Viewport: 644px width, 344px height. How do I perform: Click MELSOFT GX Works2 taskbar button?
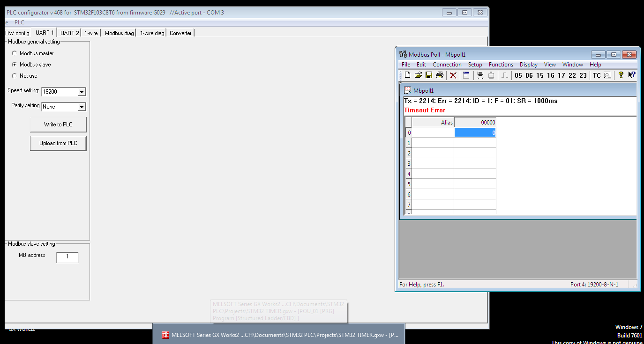point(279,335)
